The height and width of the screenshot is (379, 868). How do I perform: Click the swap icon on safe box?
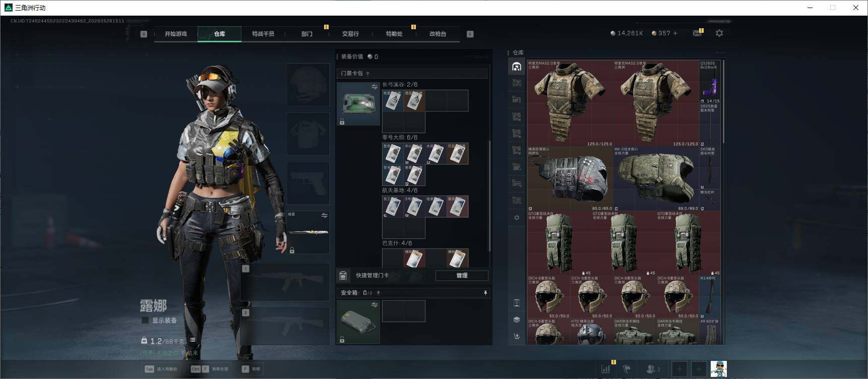tap(374, 304)
